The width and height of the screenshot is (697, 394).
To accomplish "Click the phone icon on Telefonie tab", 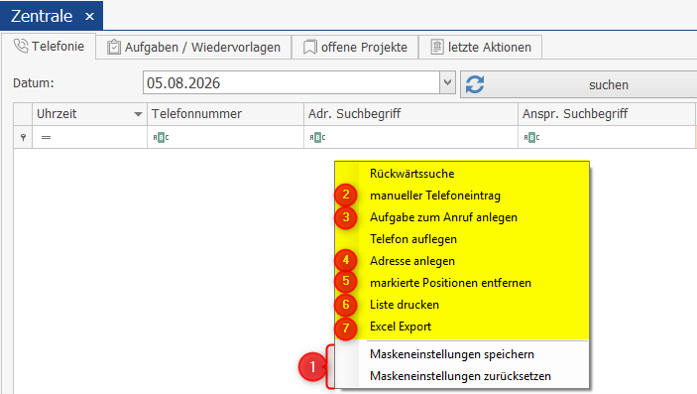I will pos(21,46).
